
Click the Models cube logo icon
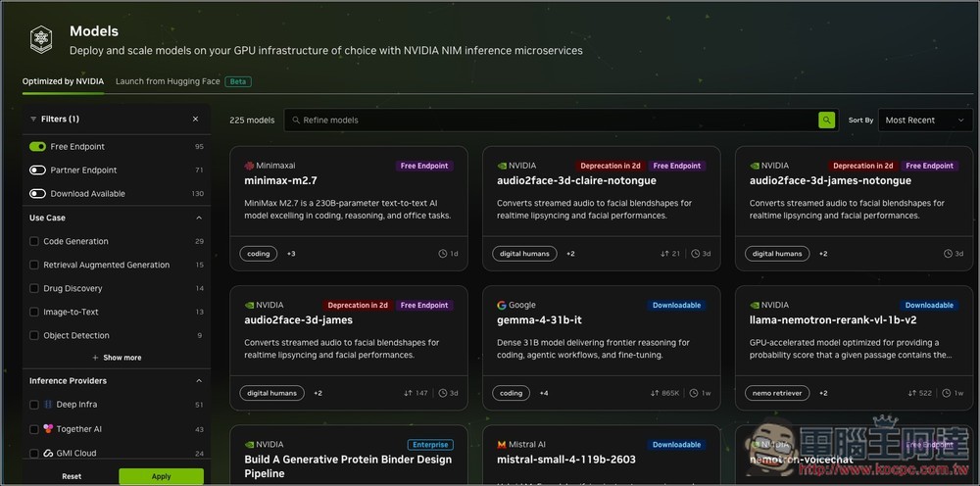tap(41, 39)
